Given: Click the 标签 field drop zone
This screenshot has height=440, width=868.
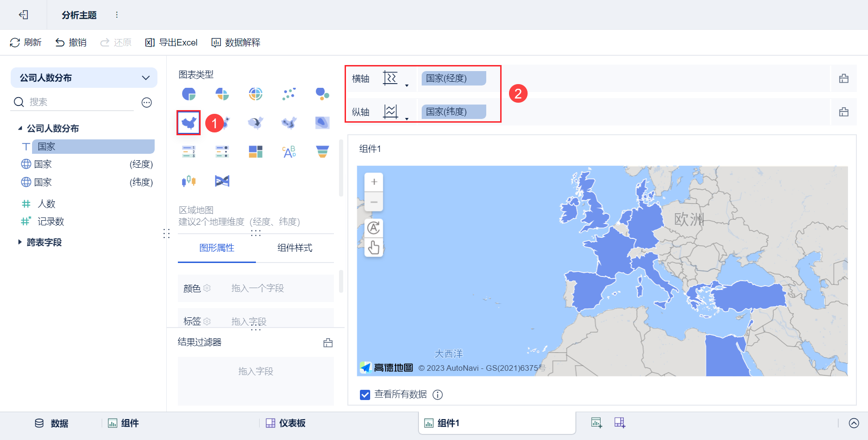Looking at the screenshot, I should [x=256, y=318].
